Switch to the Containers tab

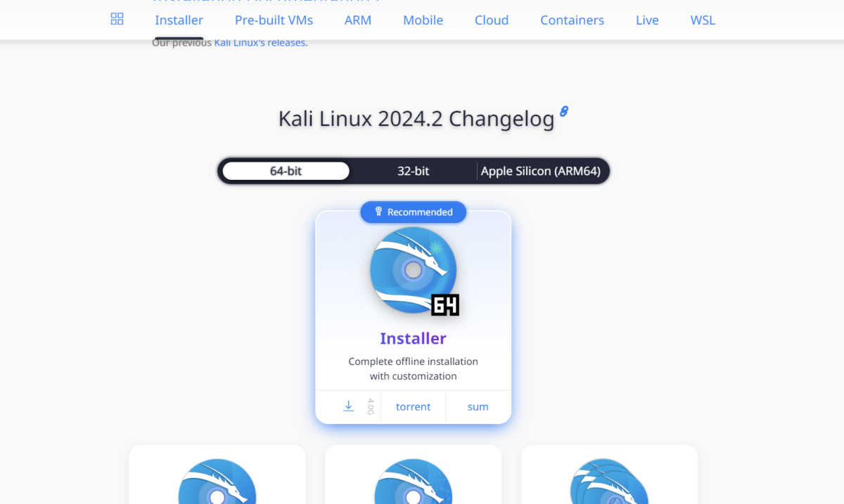coord(572,20)
